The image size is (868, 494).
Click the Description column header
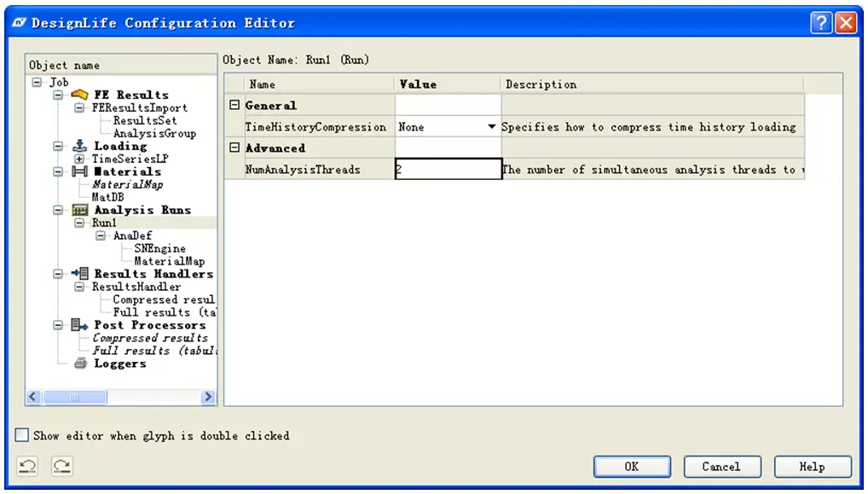[x=652, y=84]
